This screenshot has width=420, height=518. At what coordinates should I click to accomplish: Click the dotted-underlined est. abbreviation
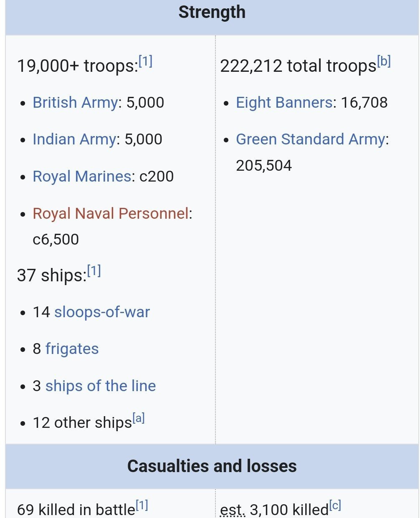coord(233,510)
